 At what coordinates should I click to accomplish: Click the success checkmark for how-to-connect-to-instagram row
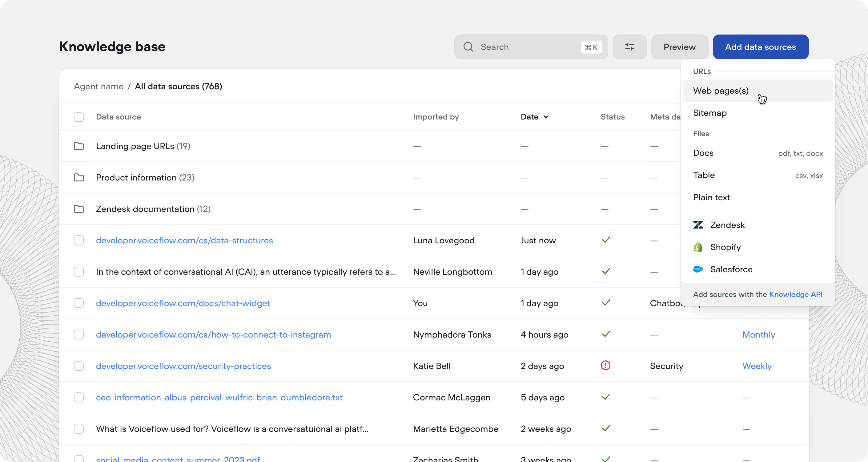(606, 334)
